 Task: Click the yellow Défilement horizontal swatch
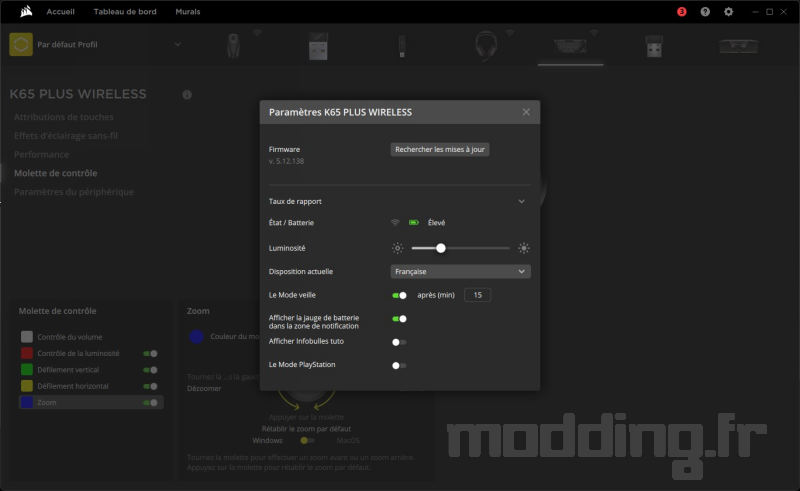click(x=27, y=386)
